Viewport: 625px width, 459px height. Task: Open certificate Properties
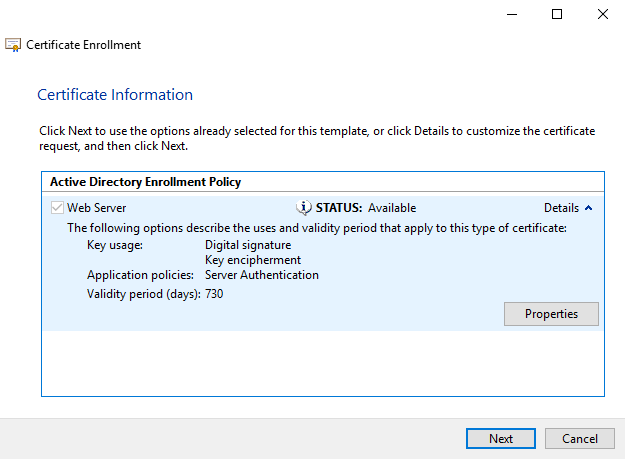pos(551,313)
